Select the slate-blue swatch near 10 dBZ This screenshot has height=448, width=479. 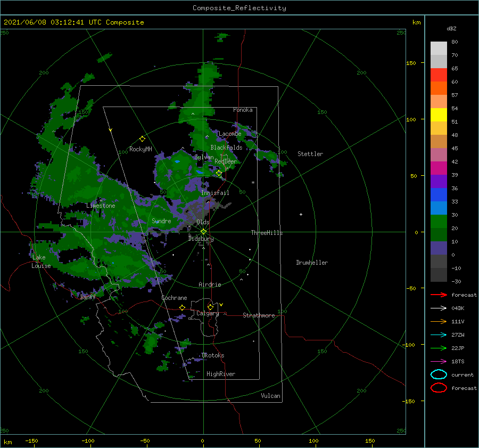tap(439, 248)
